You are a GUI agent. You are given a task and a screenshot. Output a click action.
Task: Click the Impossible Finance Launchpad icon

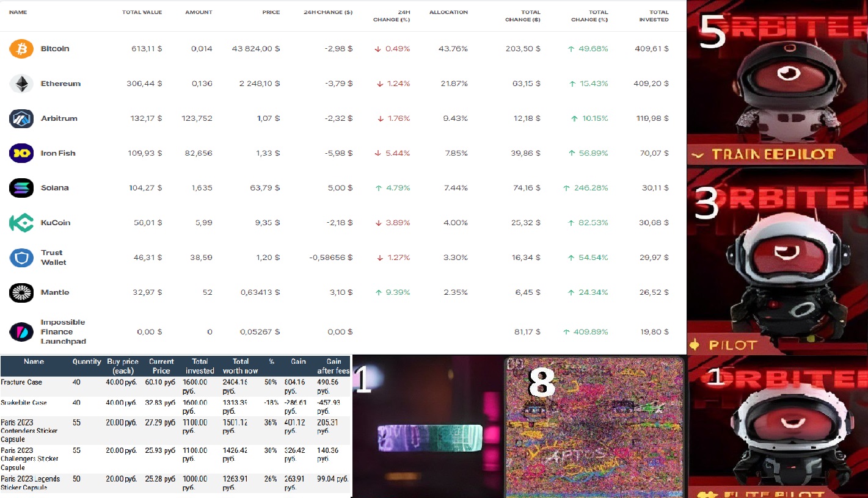(21, 332)
